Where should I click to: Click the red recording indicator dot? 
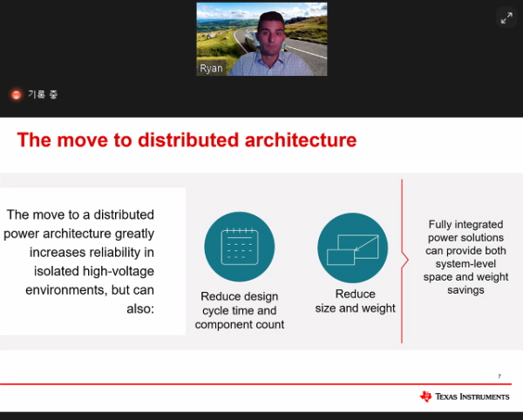coord(15,94)
